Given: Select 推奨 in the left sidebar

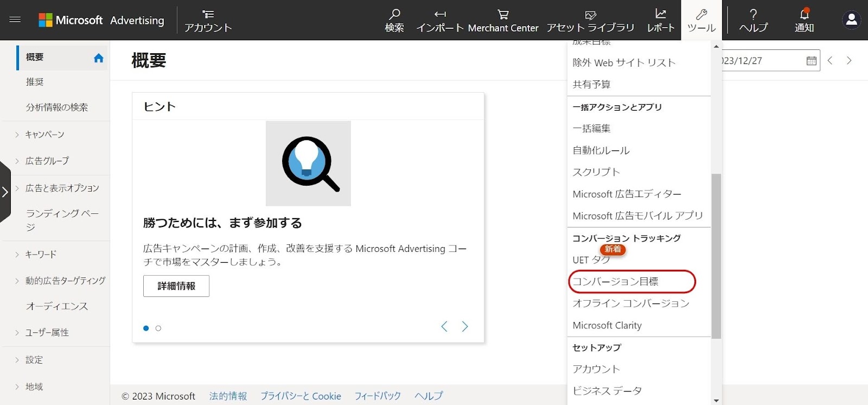Looking at the screenshot, I should 35,82.
